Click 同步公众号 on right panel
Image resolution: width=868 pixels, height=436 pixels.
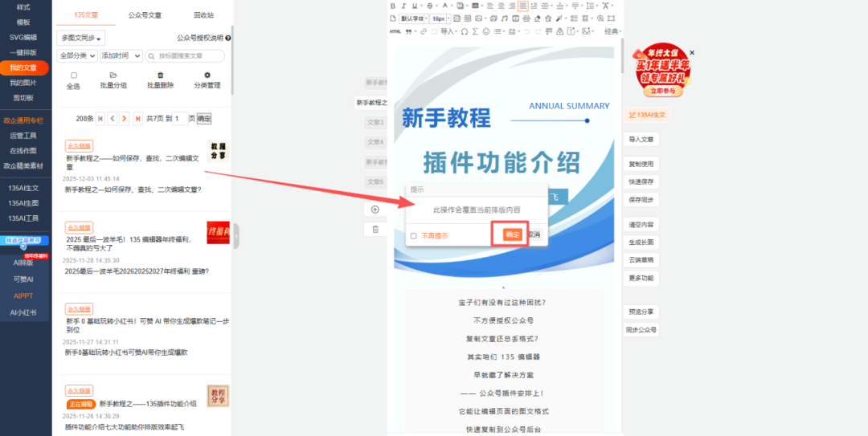(x=641, y=330)
